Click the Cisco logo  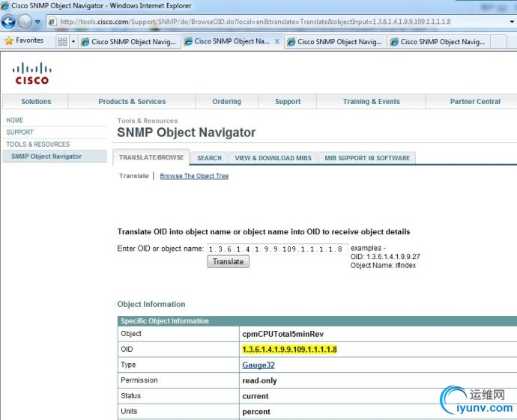pyautogui.click(x=32, y=73)
